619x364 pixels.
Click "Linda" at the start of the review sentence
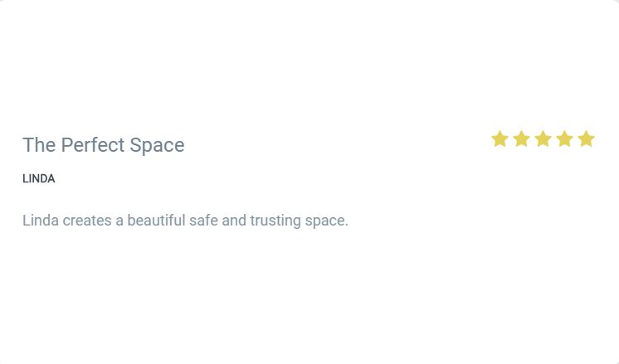40,221
